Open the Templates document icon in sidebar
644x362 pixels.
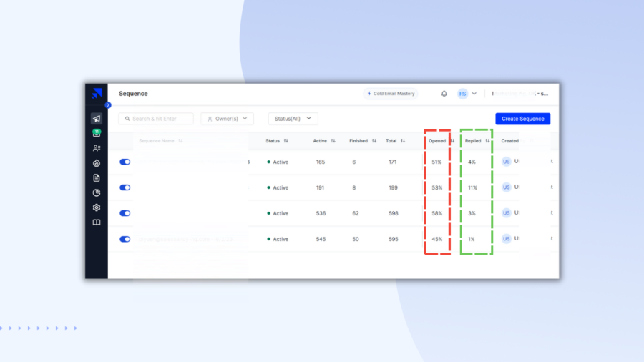click(x=97, y=178)
